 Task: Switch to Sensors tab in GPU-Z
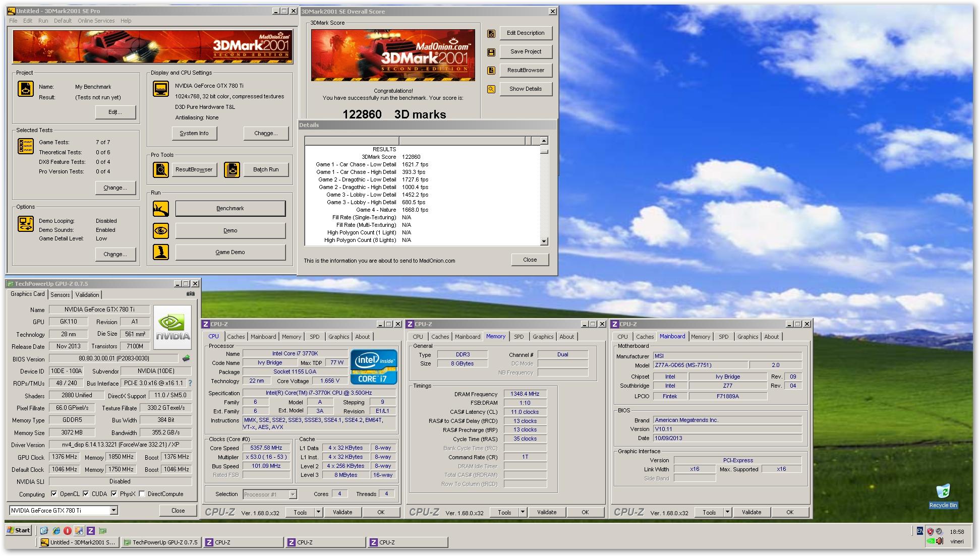pyautogui.click(x=60, y=295)
